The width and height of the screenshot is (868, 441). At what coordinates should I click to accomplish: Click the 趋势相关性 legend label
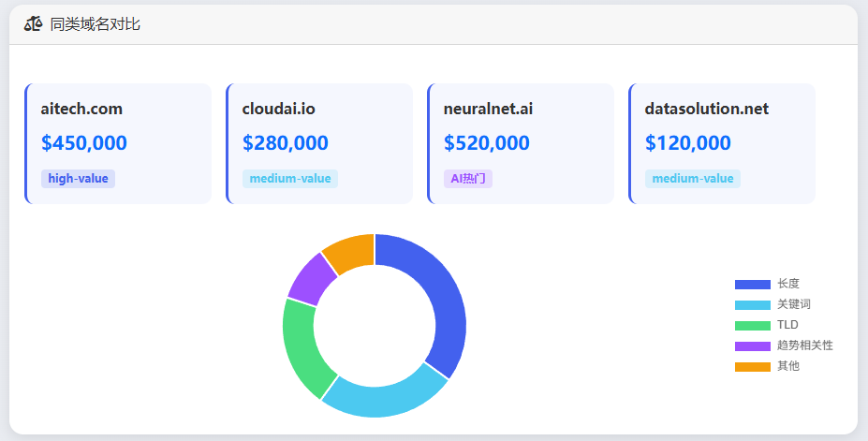click(x=805, y=345)
